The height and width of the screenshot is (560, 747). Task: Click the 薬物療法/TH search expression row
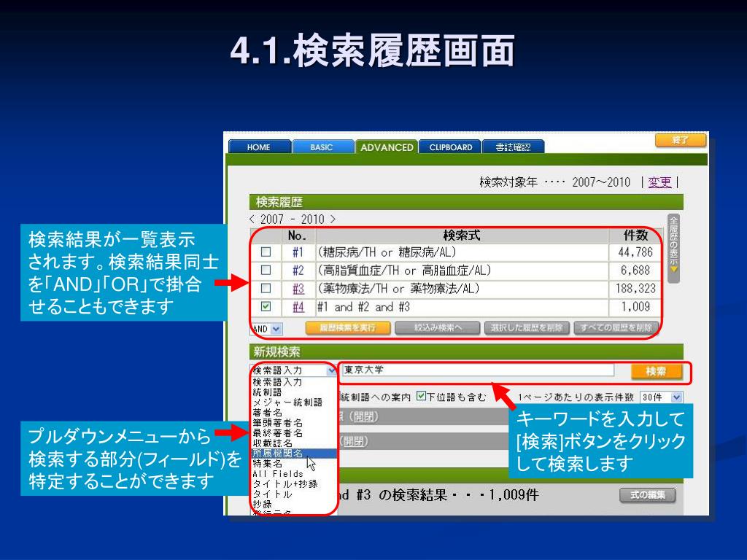coord(399,288)
